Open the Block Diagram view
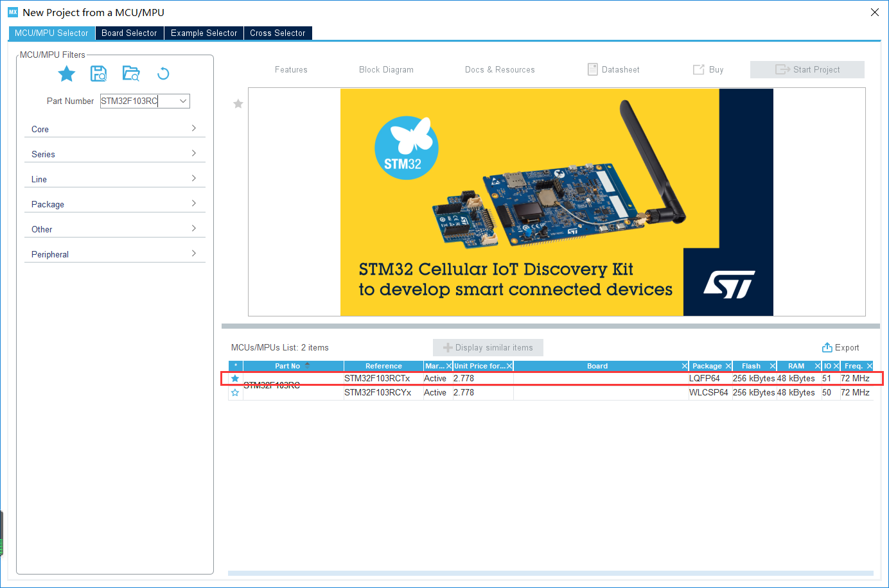Viewport: 889px width, 588px height. [x=386, y=69]
